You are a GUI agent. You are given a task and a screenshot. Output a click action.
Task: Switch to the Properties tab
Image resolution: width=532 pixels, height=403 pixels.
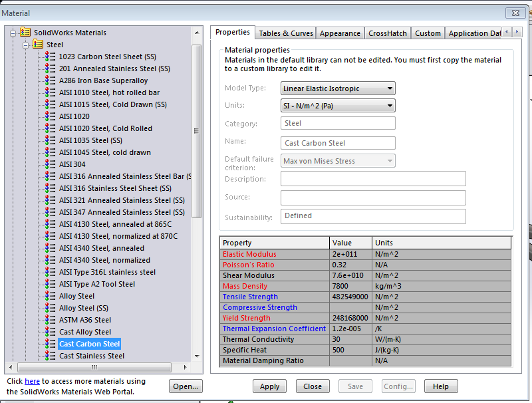coord(232,32)
